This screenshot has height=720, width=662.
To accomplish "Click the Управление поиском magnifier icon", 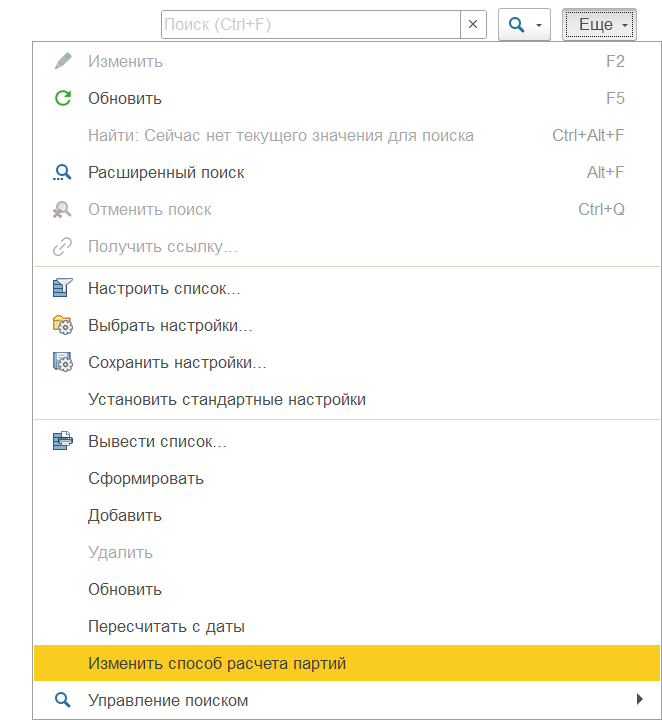I will point(63,700).
